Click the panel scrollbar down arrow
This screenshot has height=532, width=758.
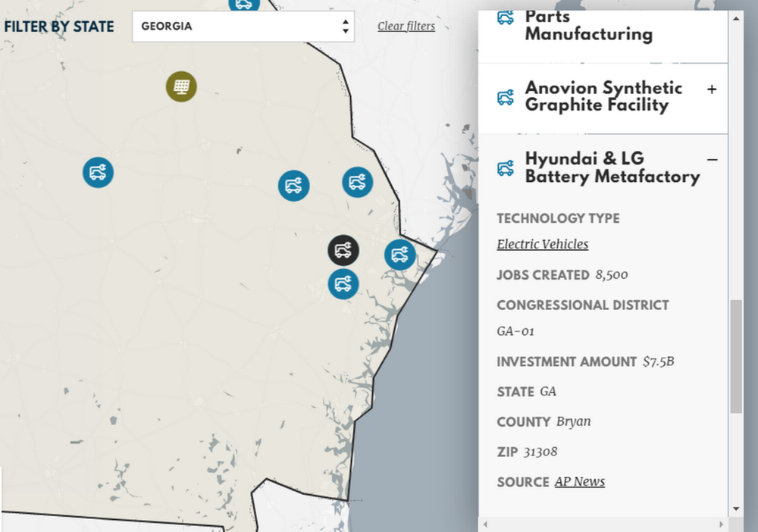pos(736,509)
